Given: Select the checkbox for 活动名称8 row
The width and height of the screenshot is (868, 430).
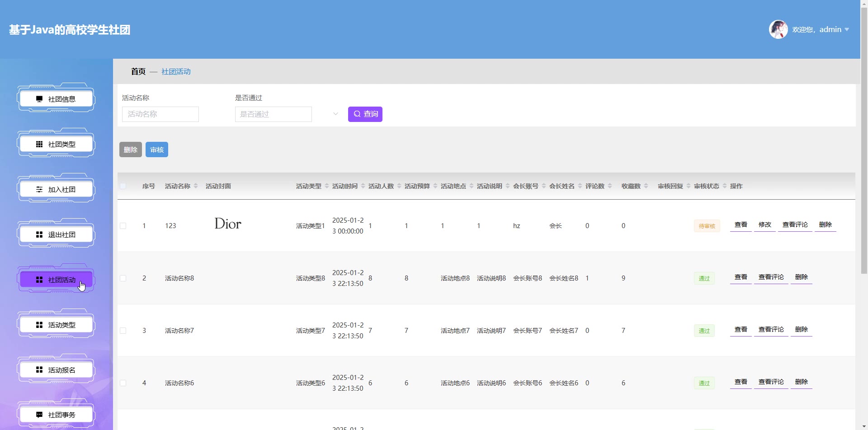Looking at the screenshot, I should point(123,278).
